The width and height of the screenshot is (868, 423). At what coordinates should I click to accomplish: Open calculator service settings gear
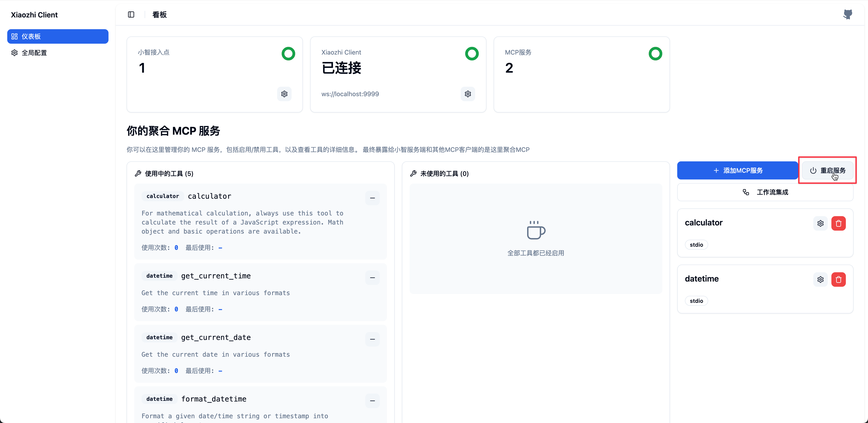pyautogui.click(x=820, y=223)
